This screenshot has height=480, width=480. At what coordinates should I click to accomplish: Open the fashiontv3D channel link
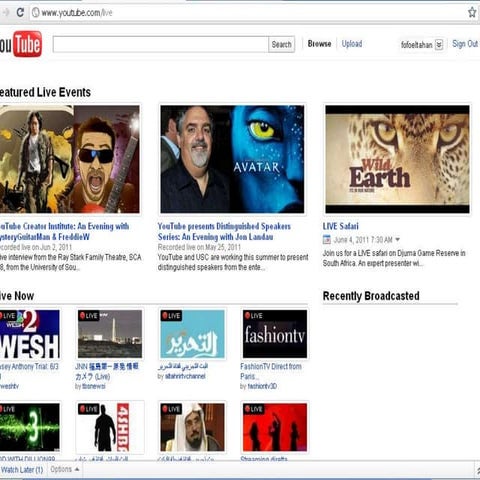pos(262,386)
